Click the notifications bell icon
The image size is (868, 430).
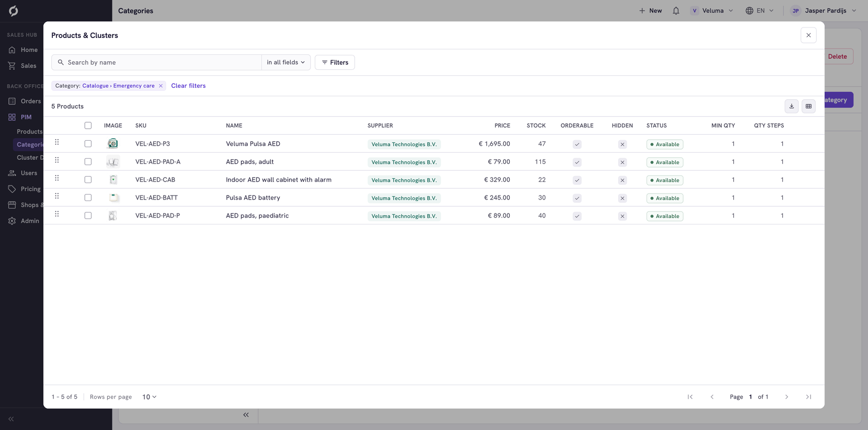(x=676, y=10)
